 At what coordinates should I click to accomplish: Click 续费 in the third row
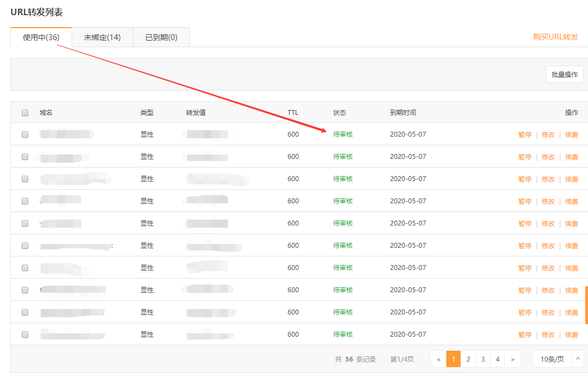[x=571, y=179]
